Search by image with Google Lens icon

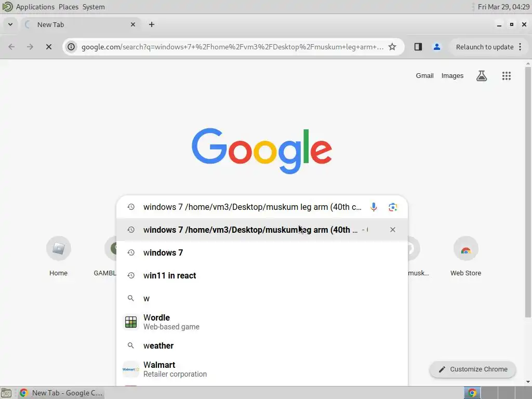[x=393, y=207]
